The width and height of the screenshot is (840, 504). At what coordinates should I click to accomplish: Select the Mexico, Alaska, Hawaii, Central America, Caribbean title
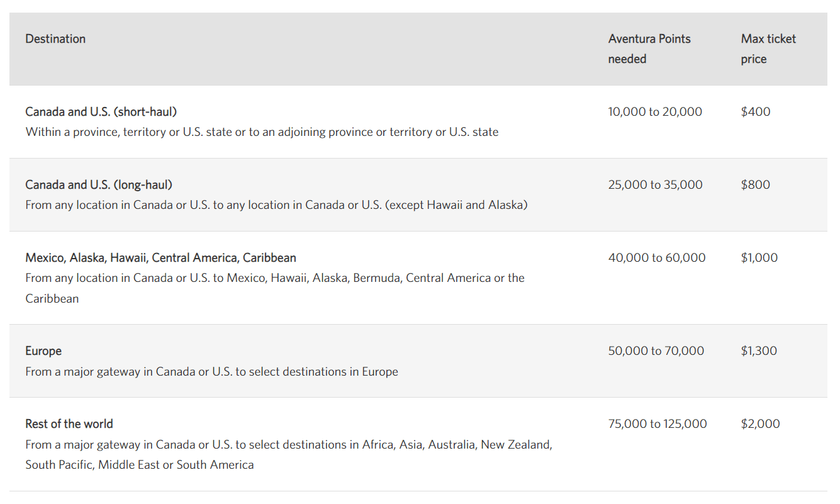pyautogui.click(x=160, y=258)
